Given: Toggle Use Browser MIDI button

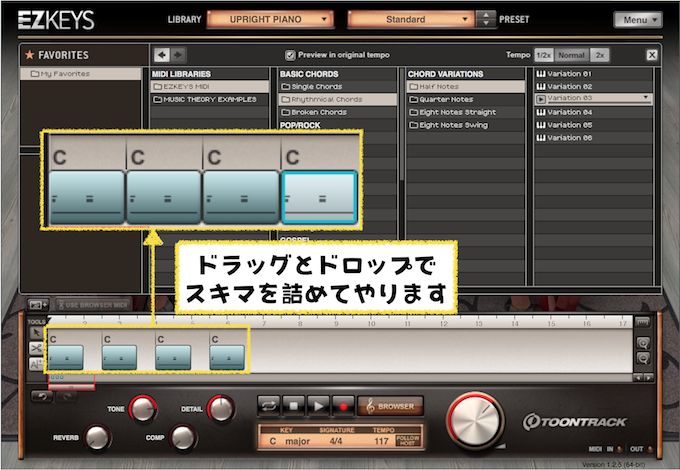Looking at the screenshot, I should 92,304.
